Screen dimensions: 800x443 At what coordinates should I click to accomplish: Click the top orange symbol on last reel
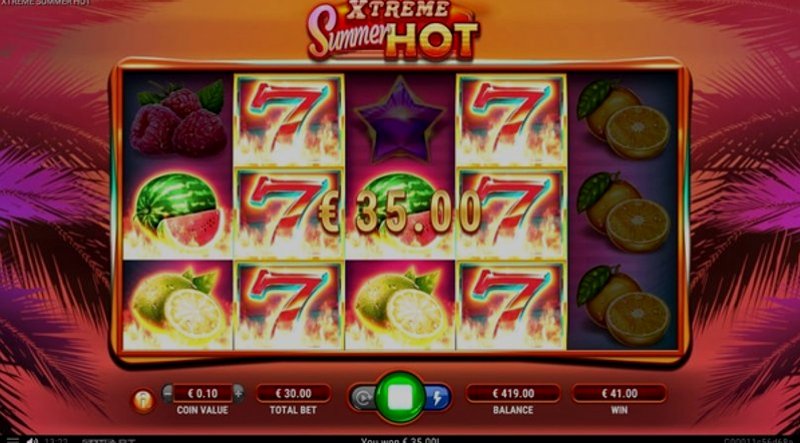[x=623, y=119]
